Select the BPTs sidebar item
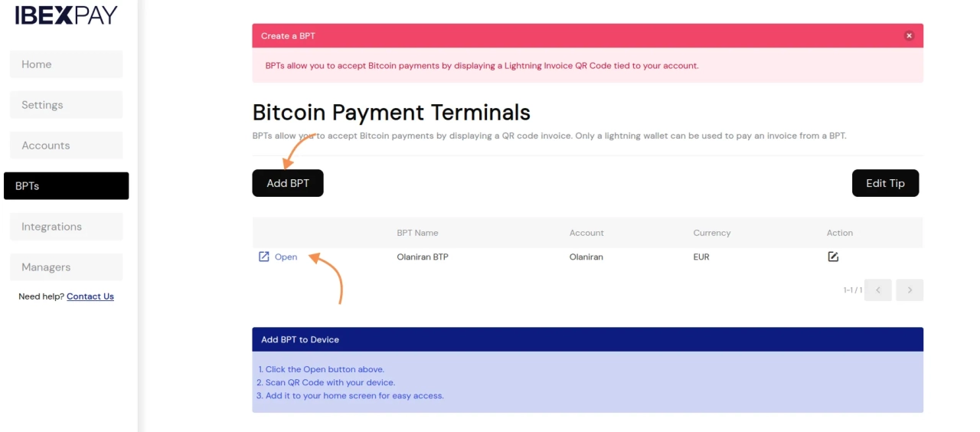 [66, 186]
